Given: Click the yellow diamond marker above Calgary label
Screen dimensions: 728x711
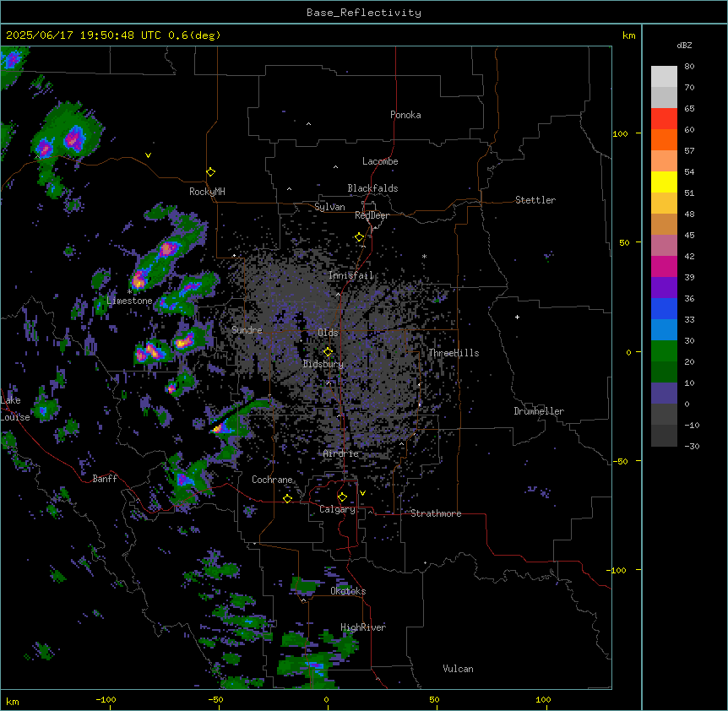Looking at the screenshot, I should tap(342, 497).
